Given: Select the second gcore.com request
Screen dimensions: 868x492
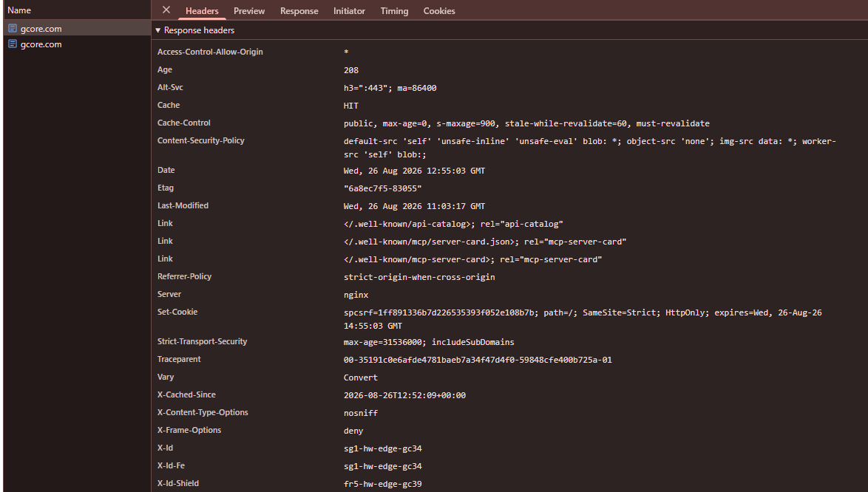Looking at the screenshot, I should (x=77, y=44).
